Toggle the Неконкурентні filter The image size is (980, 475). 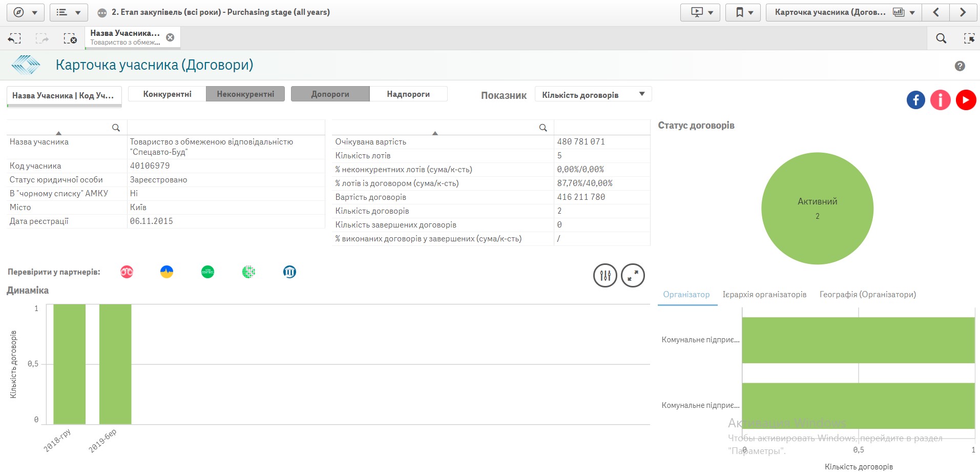245,94
